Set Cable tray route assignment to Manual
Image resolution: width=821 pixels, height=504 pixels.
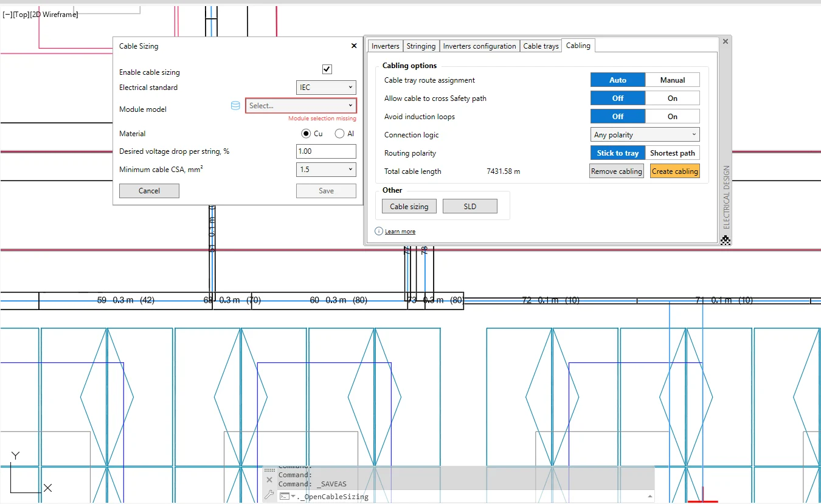(673, 80)
